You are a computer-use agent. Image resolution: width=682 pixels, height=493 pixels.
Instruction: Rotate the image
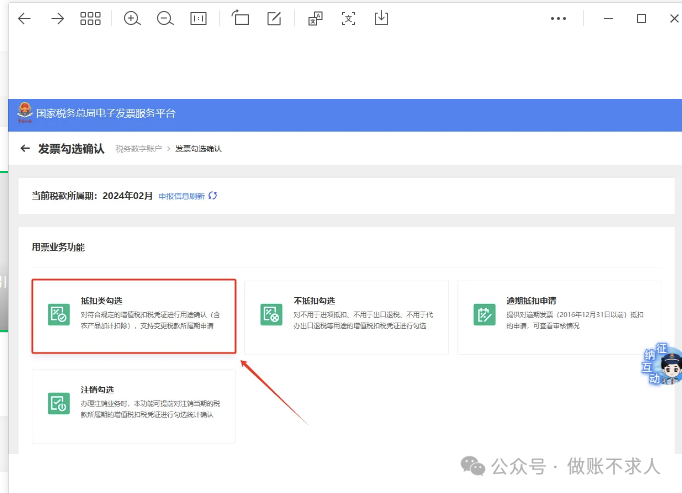click(x=240, y=18)
